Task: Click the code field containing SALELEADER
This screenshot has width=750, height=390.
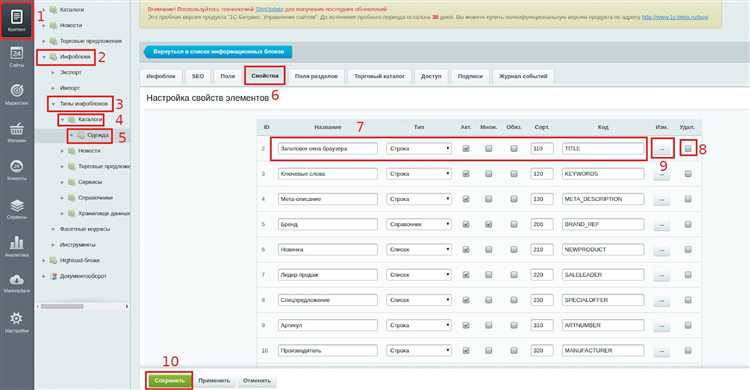Action: [x=603, y=275]
